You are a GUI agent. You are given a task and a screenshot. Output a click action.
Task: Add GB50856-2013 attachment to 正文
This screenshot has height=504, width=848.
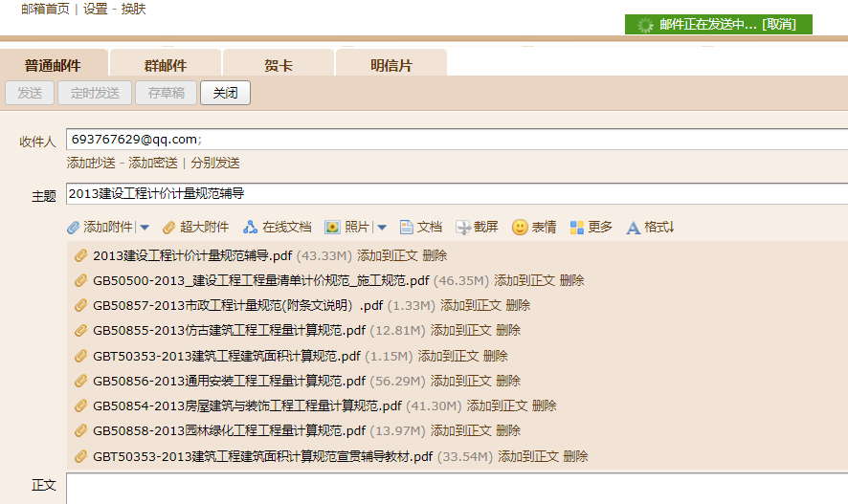[460, 381]
